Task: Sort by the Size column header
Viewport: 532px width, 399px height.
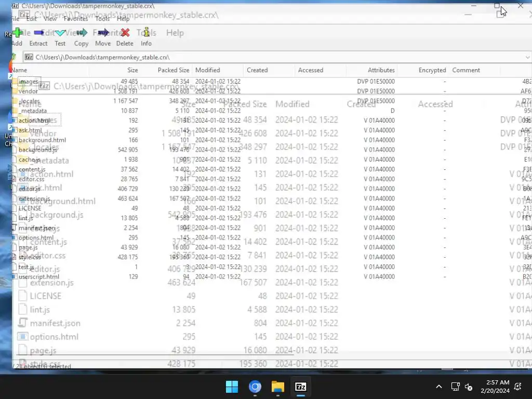Action: [115, 70]
